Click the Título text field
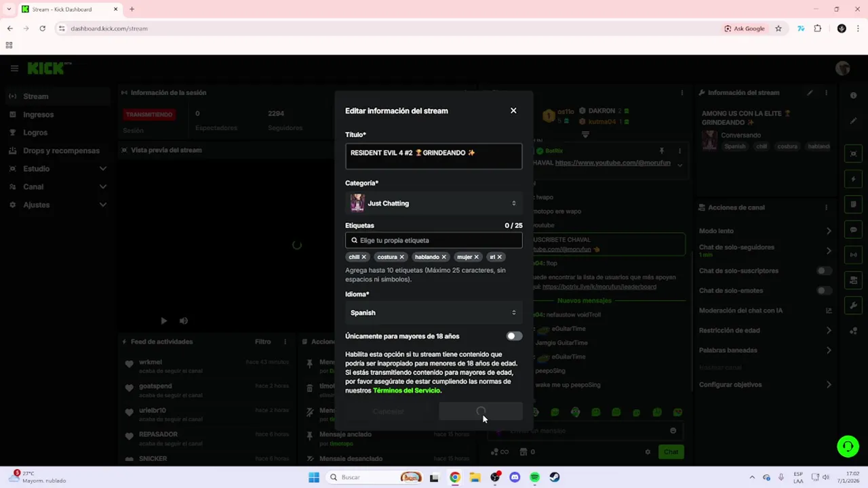This screenshot has width=868, height=488. [x=433, y=156]
